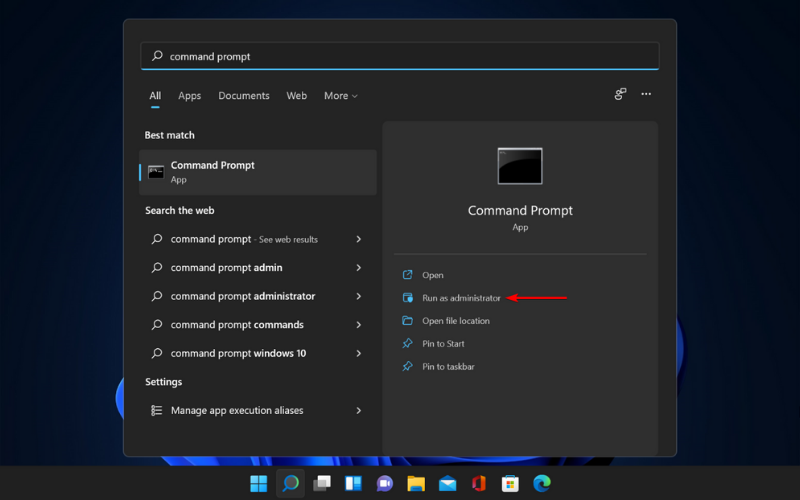Screen dimensions: 800x500
Task: Click the Open action icon in the details pane
Action: click(407, 275)
